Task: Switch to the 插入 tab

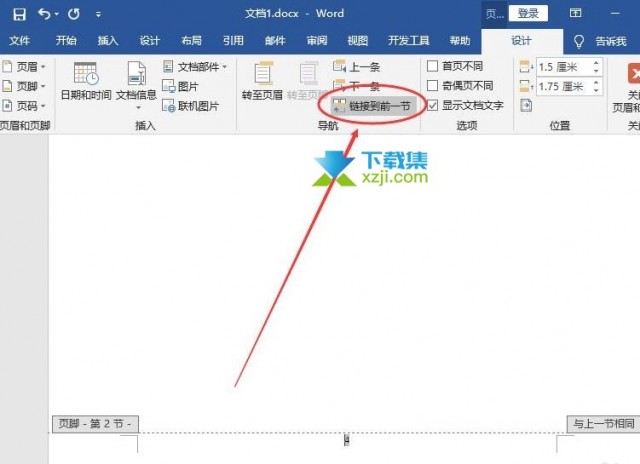Action: 108,41
